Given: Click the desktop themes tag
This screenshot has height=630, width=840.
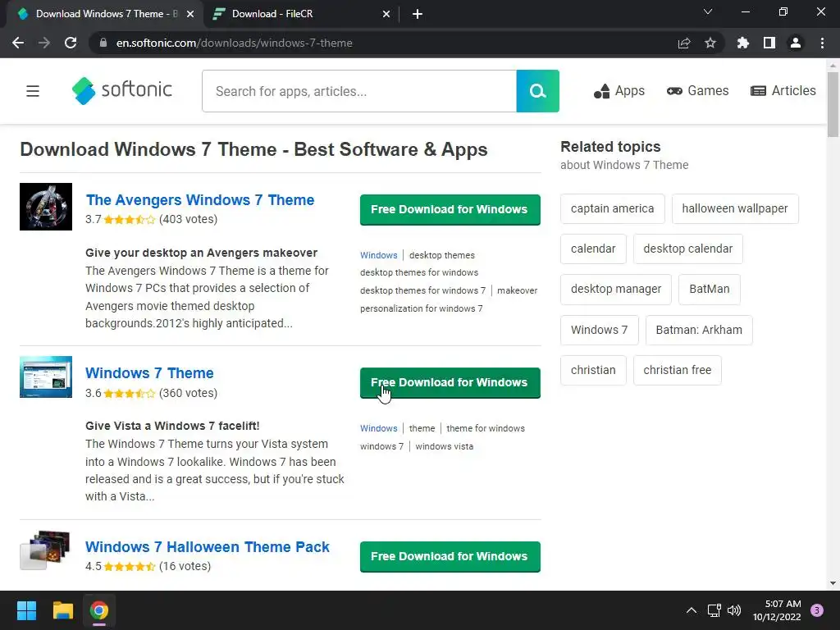Looking at the screenshot, I should [x=442, y=256].
